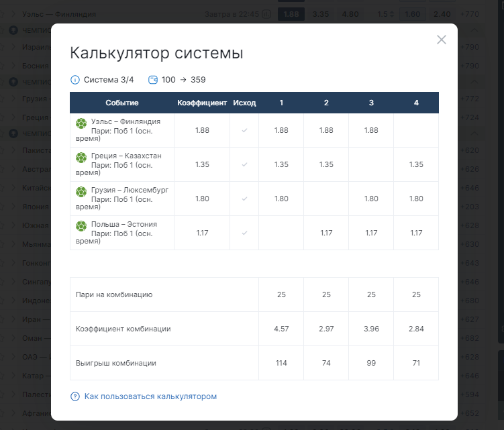The height and width of the screenshot is (430, 504).
Task: Toggle outcome check for Уэльс – Финляндия
Action: point(244,130)
